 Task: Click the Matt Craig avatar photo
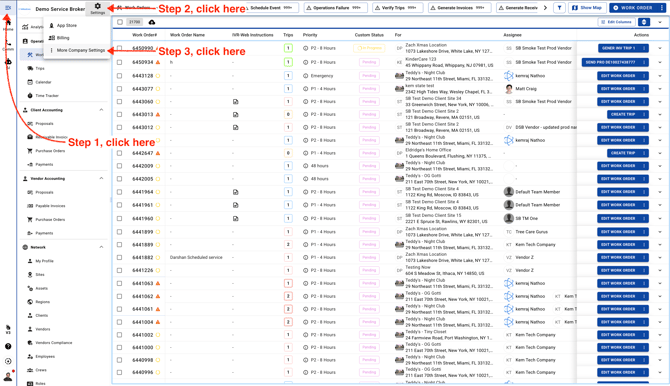[508, 89]
